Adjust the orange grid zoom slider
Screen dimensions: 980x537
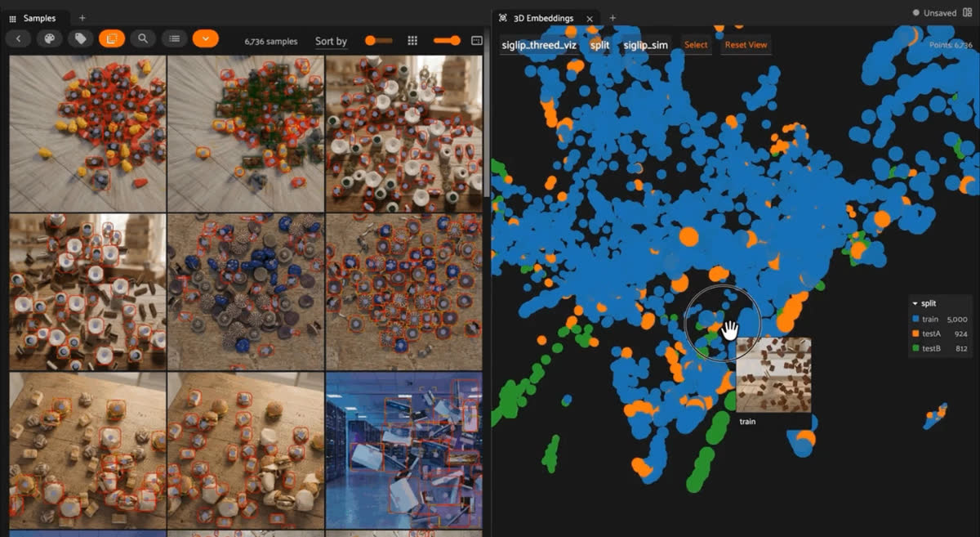click(x=447, y=40)
